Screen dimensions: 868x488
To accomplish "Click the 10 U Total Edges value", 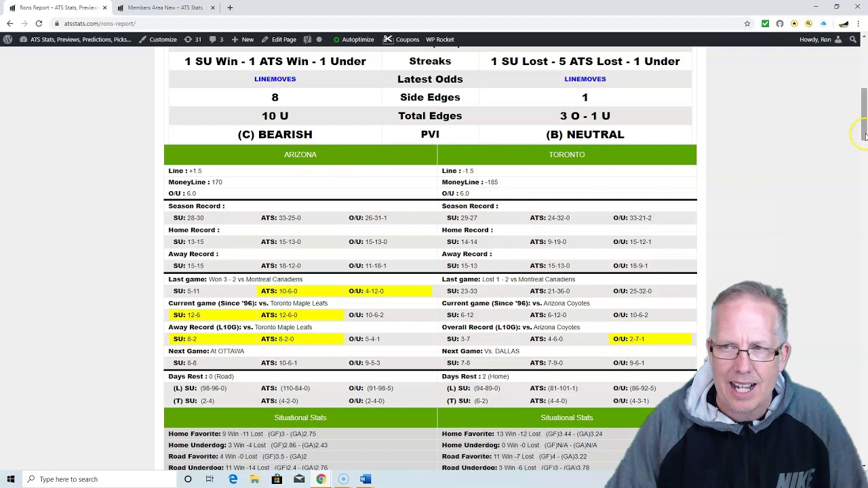I will [275, 116].
